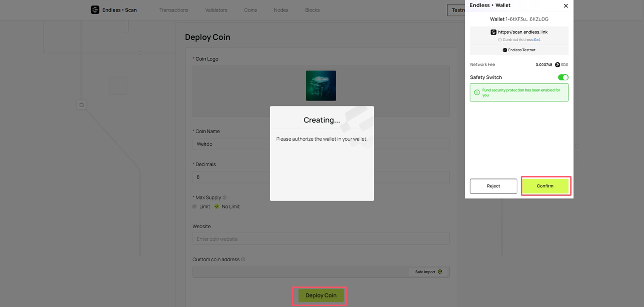Click the EDS coin icon by network fee
This screenshot has width=644, height=307.
557,65
